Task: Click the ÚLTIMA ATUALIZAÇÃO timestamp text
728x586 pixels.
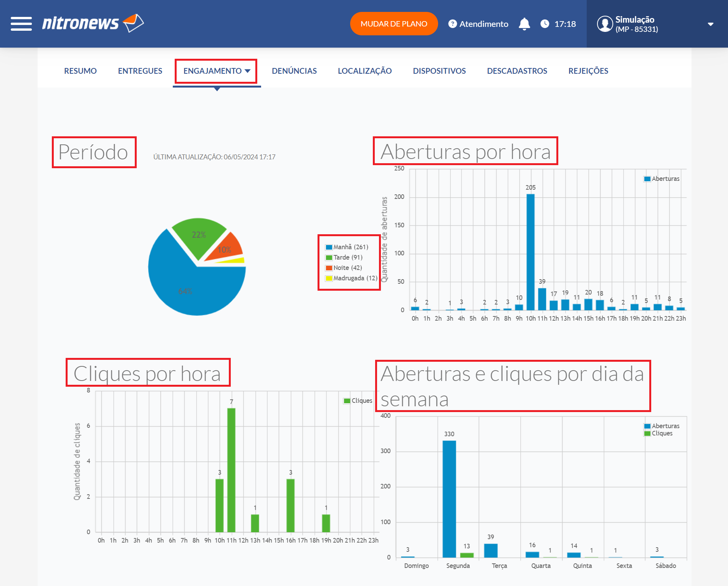Action: [x=214, y=157]
